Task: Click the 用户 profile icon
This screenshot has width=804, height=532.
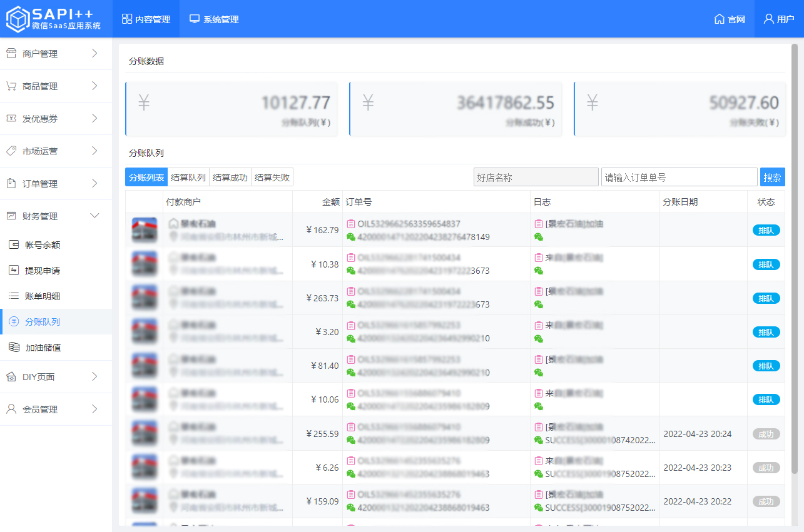Action: click(769, 19)
